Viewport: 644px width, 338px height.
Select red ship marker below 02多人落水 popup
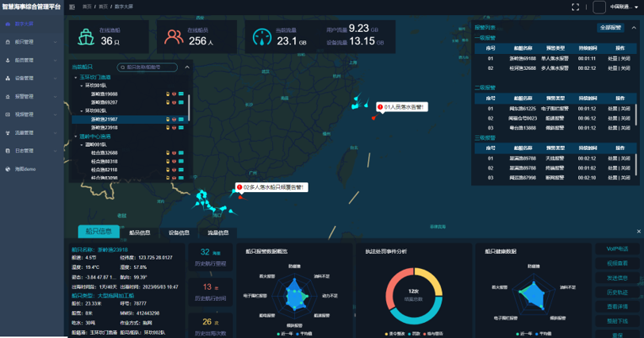[241, 198]
